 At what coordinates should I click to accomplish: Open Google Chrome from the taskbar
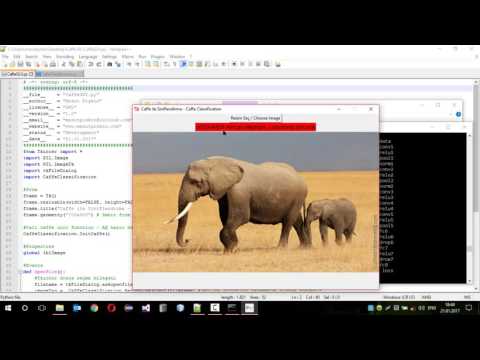point(94,308)
